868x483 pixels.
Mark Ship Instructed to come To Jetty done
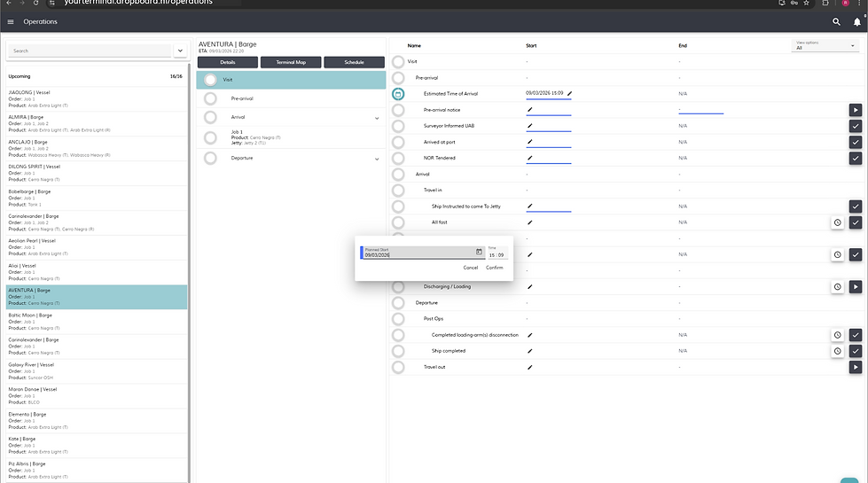856,206
